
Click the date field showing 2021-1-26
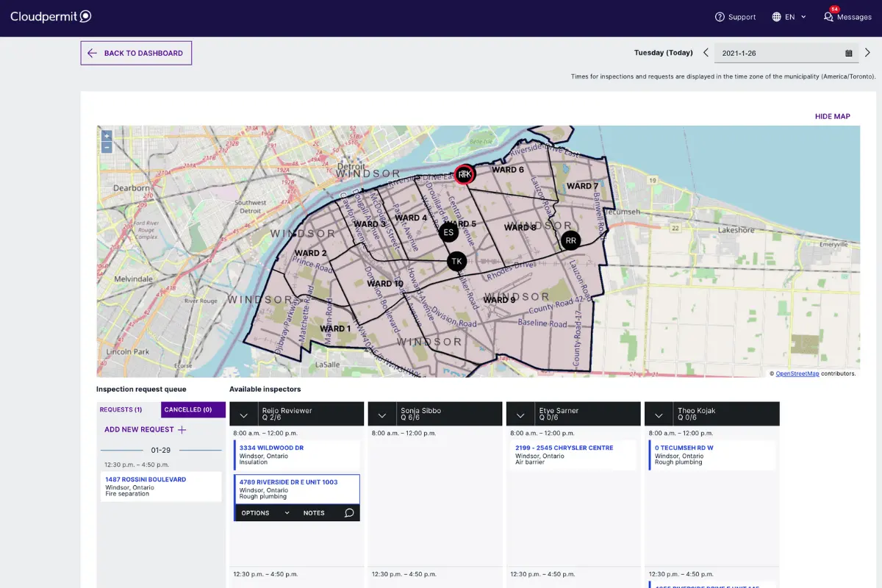tap(786, 53)
